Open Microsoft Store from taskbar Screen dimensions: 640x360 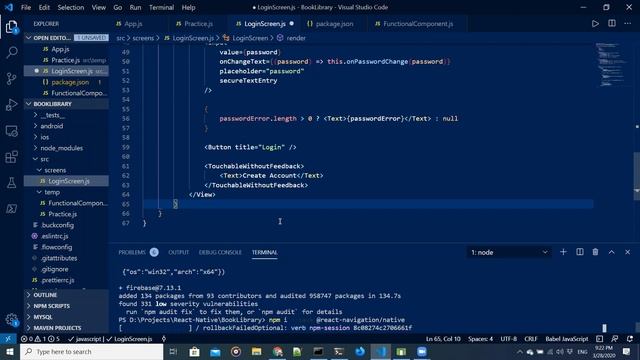194,351
